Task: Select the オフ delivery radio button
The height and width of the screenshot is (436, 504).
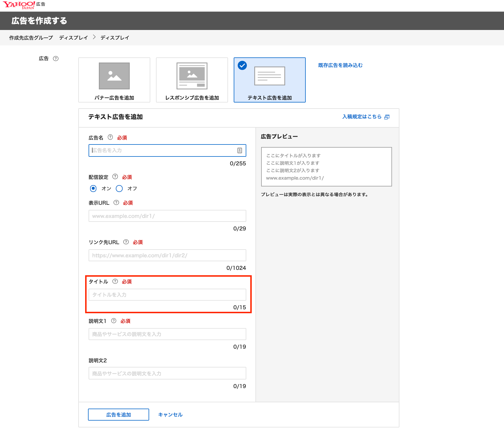Action: click(x=119, y=188)
